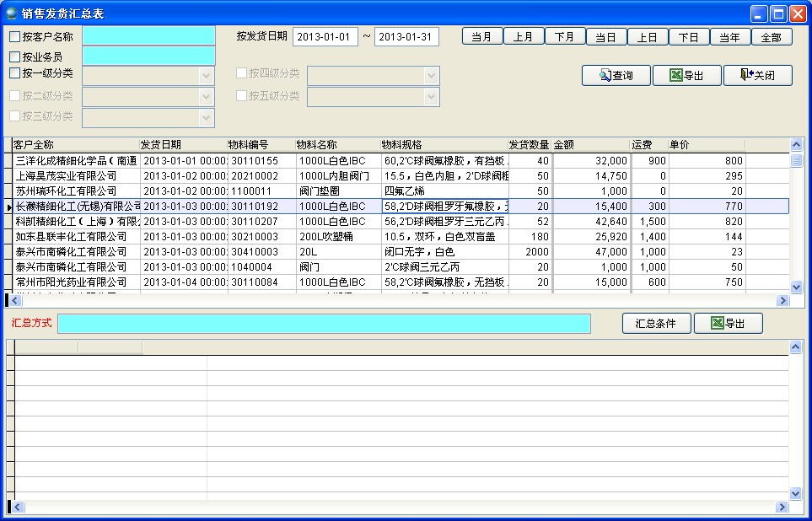The height and width of the screenshot is (521, 812).
Task: Sort by 客户全称 column header
Action: [x=74, y=145]
